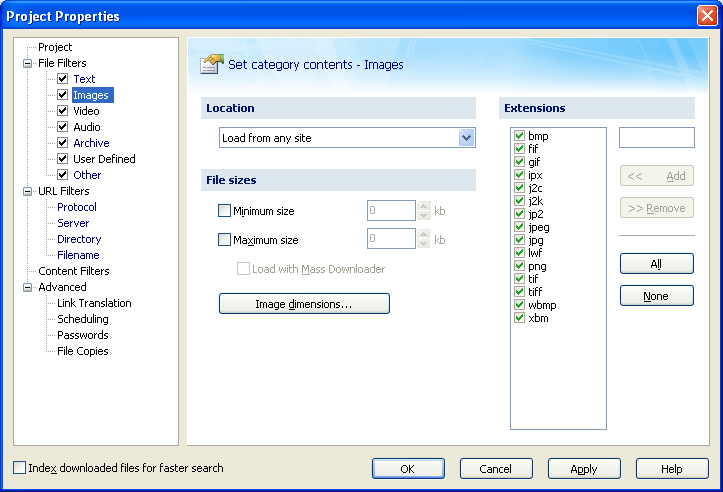Screen dimensions: 723x492
Task: Toggle the User Defined filter checkbox
Action: coord(63,159)
